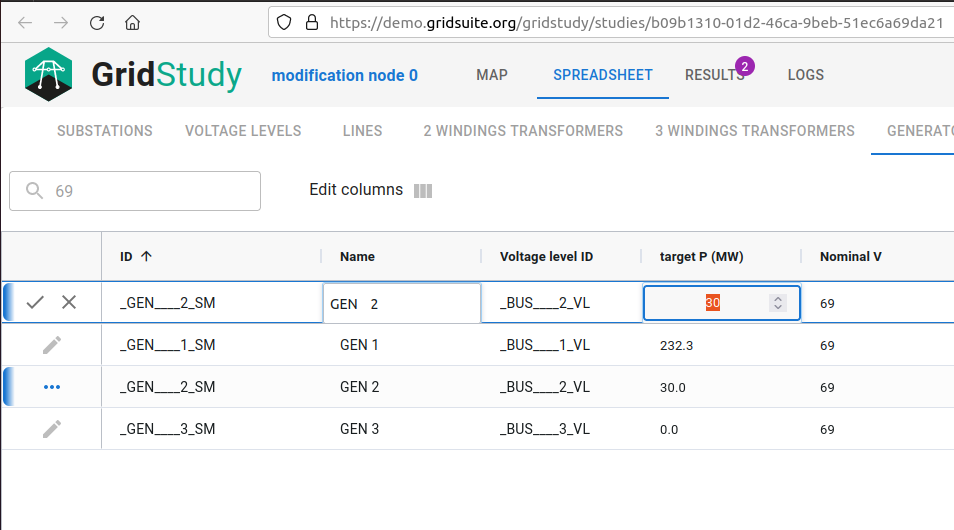Reload the page with refresh icon
The height and width of the screenshot is (530, 954).
coord(97,23)
